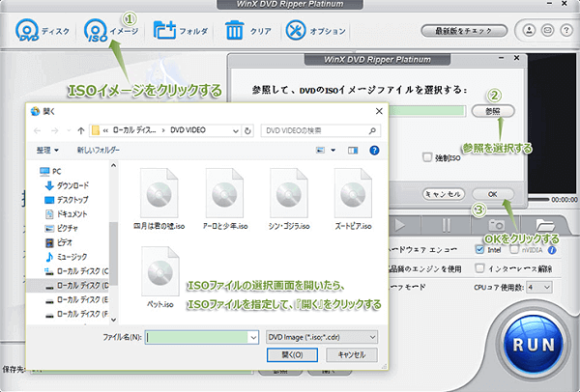This screenshot has height=392, width=580.
Task: Click the ISO Image (イメージ) icon
Action: [96, 30]
